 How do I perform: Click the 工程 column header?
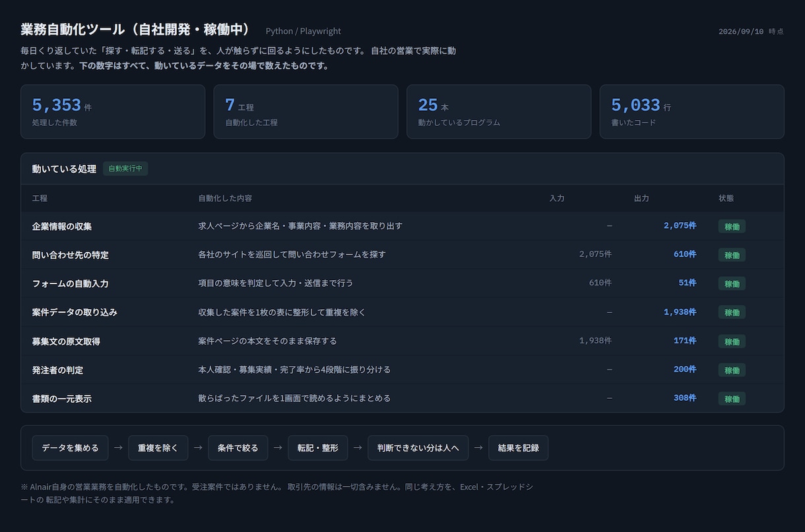[40, 198]
